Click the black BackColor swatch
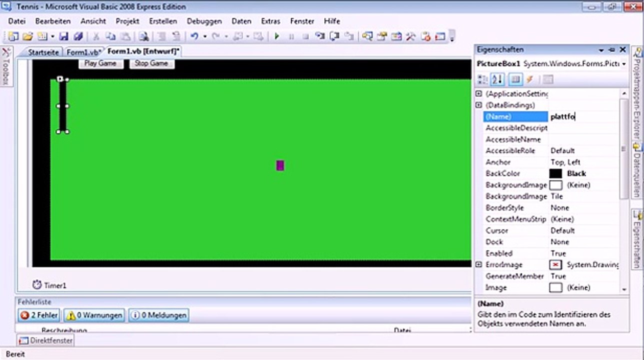The image size is (644, 360). [556, 173]
